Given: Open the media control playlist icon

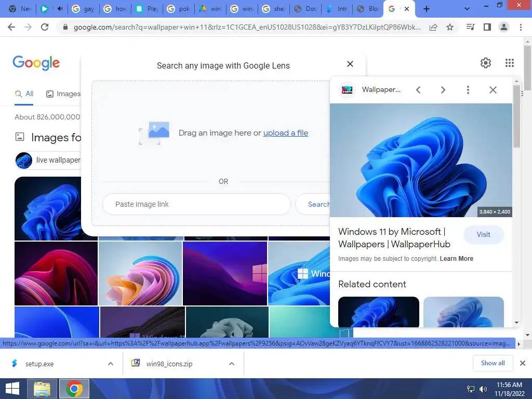Looking at the screenshot, I should [x=471, y=27].
